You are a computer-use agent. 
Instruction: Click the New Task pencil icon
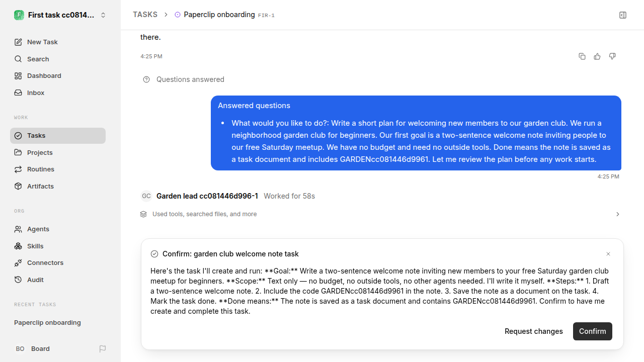pyautogui.click(x=18, y=42)
